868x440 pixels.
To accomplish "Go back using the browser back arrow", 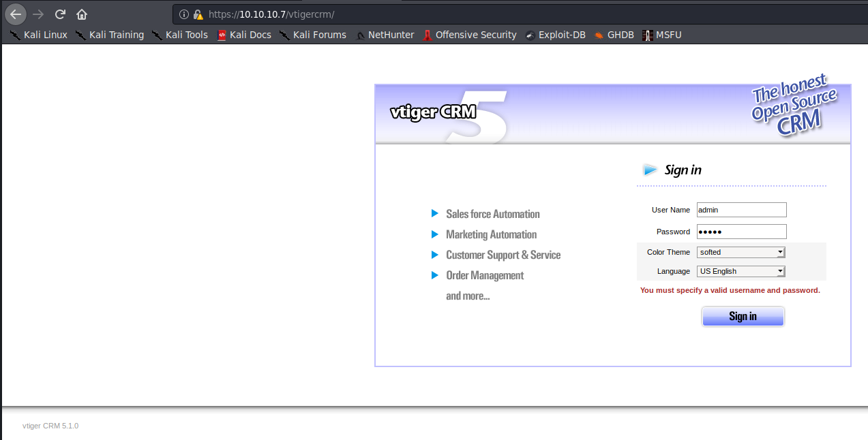I will (16, 14).
